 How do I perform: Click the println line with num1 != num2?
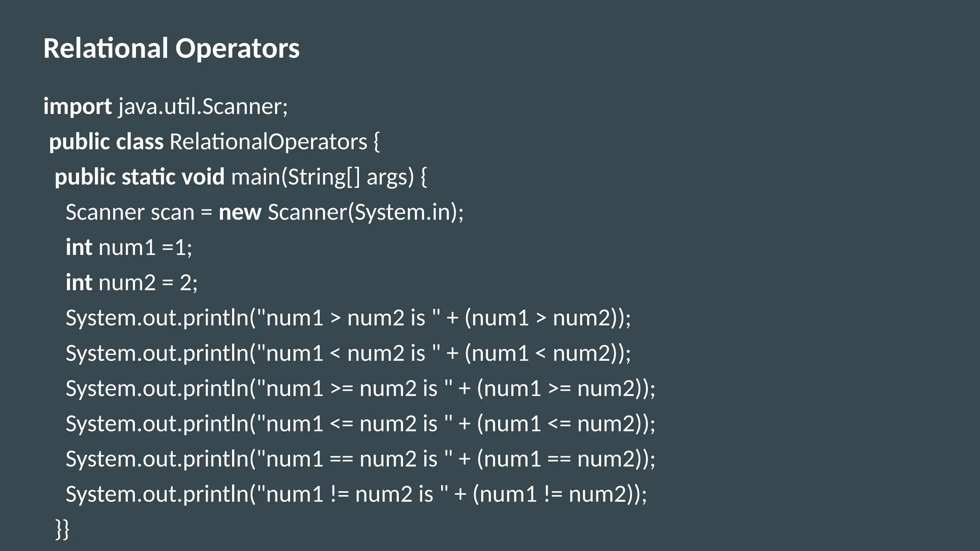(356, 494)
